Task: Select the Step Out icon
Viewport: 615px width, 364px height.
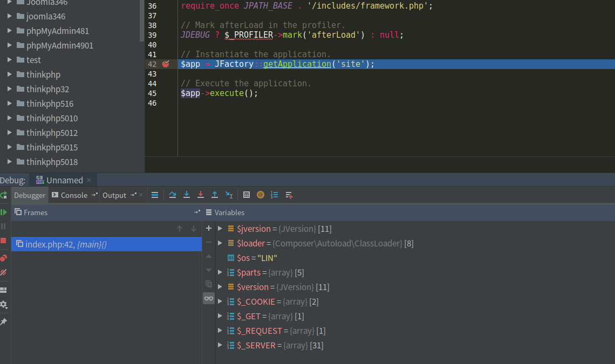Action: point(214,195)
